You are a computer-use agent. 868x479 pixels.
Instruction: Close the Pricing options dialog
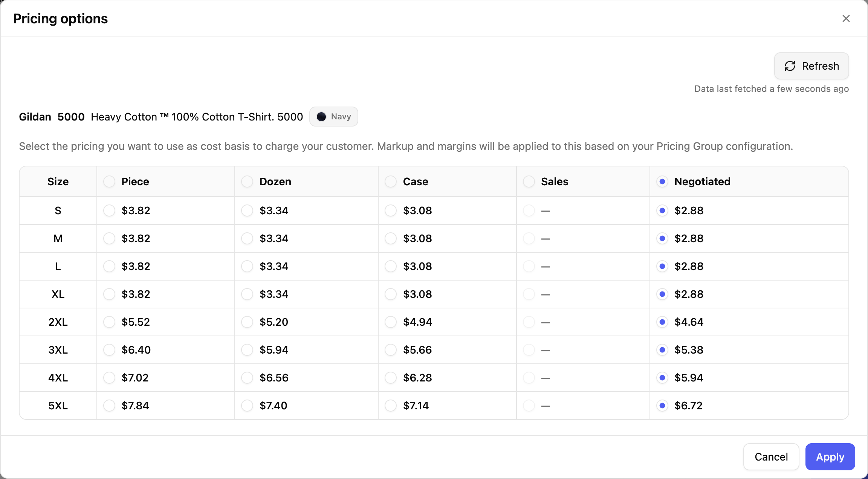[x=846, y=18]
